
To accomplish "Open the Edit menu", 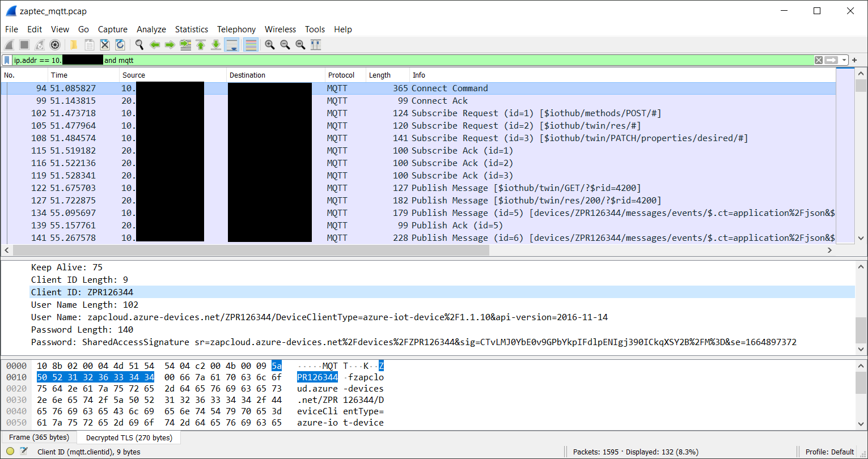I will click(x=35, y=29).
